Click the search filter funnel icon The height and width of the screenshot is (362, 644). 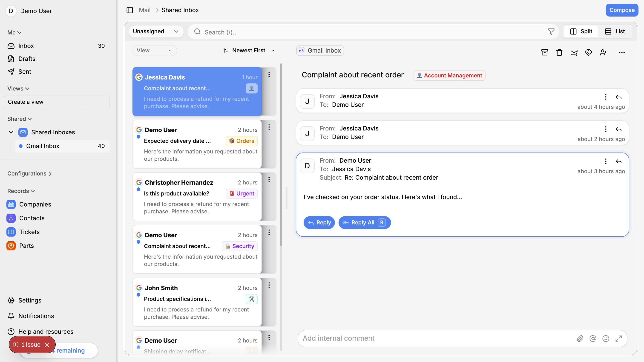pos(551,32)
